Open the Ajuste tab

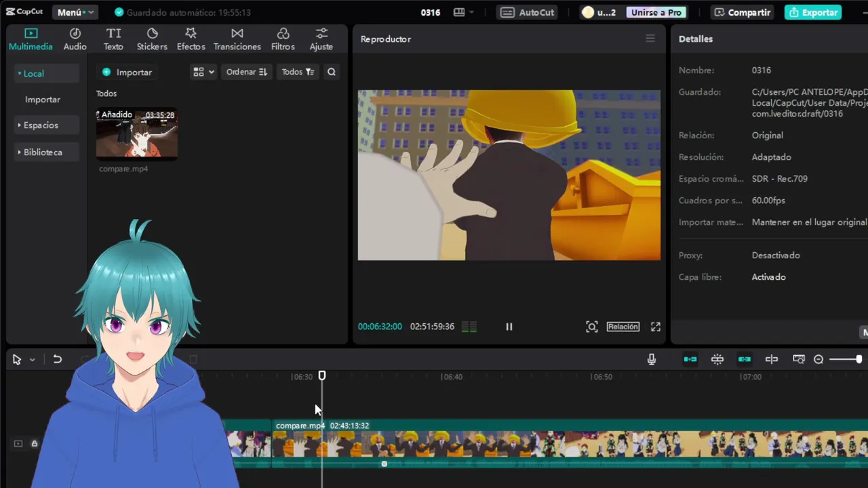321,39
